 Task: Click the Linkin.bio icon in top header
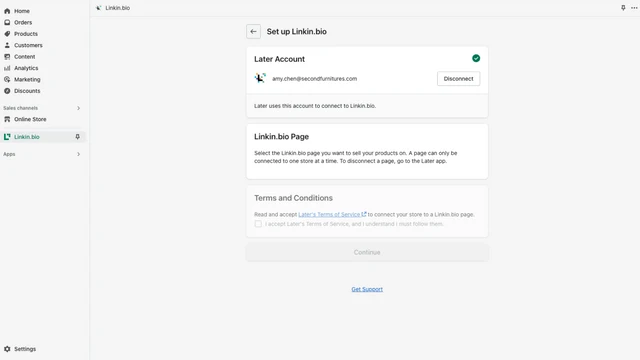tap(98, 8)
